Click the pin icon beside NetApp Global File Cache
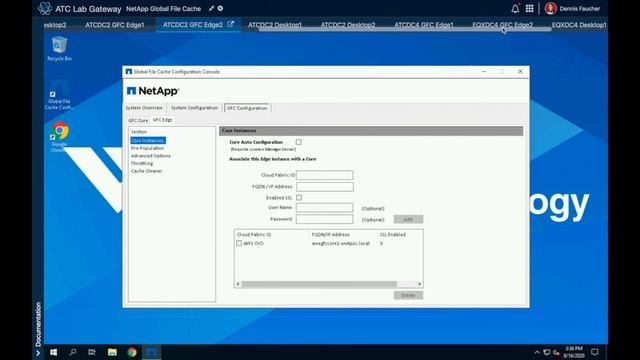Screen dimensions: 640x360 coord(211,8)
